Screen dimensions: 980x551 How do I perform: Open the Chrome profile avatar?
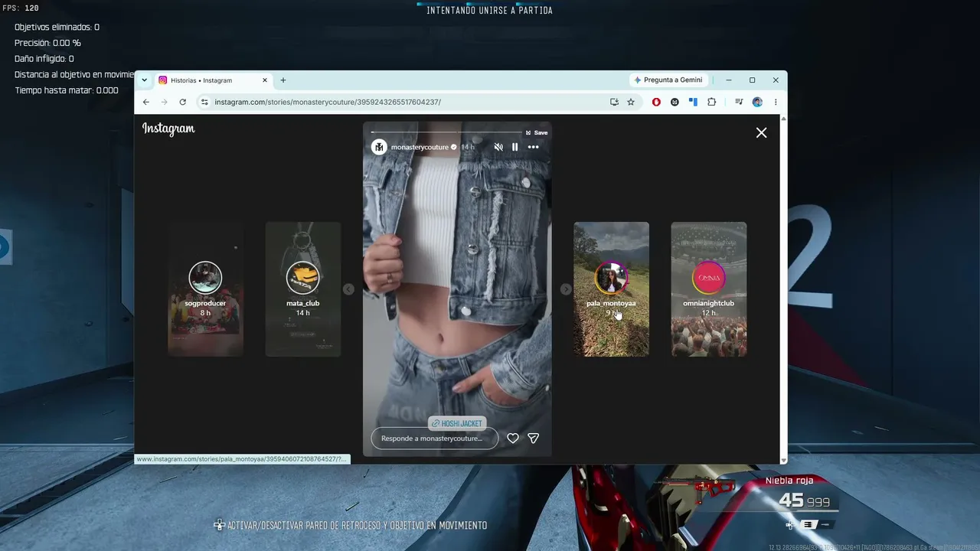click(x=757, y=102)
